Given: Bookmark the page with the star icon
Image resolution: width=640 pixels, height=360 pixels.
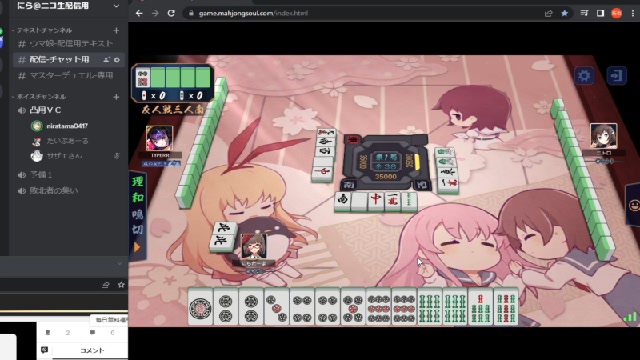Looking at the screenshot, I should click(x=564, y=13).
